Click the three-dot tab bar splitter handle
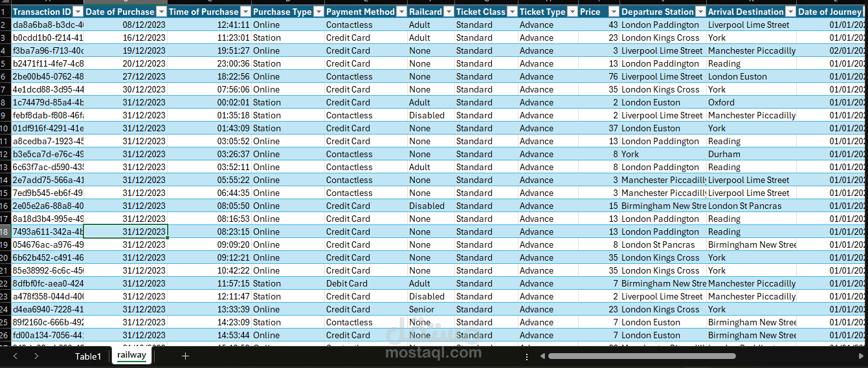This screenshot has height=368, width=868. coord(526,356)
